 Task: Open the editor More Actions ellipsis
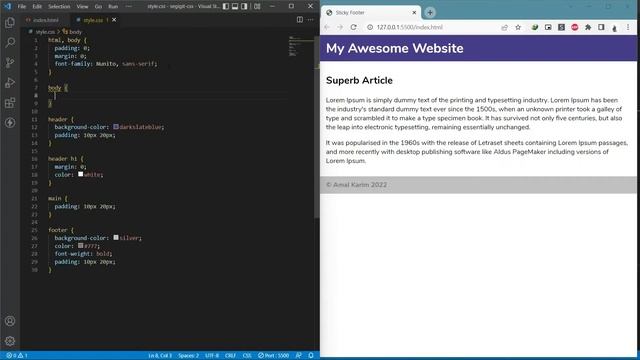tap(311, 20)
